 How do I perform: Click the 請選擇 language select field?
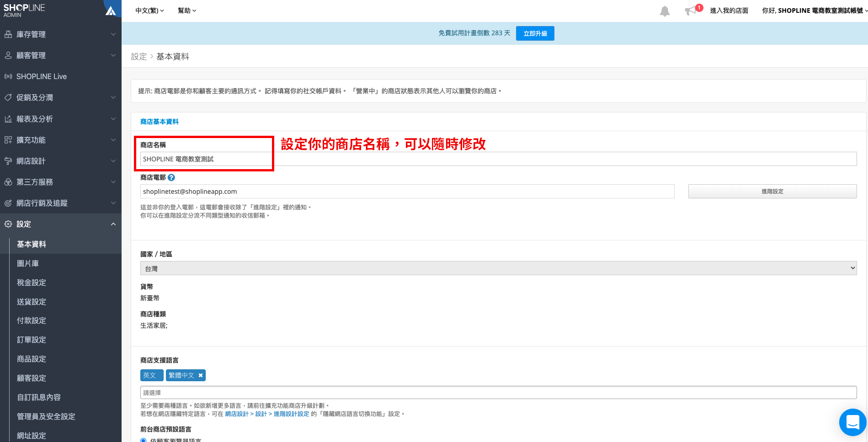pyautogui.click(x=498, y=393)
